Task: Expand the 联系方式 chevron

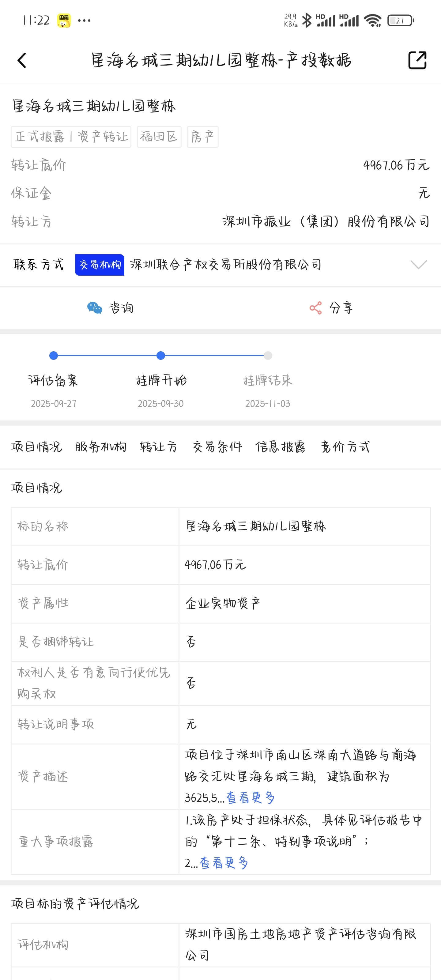Action: tap(419, 264)
